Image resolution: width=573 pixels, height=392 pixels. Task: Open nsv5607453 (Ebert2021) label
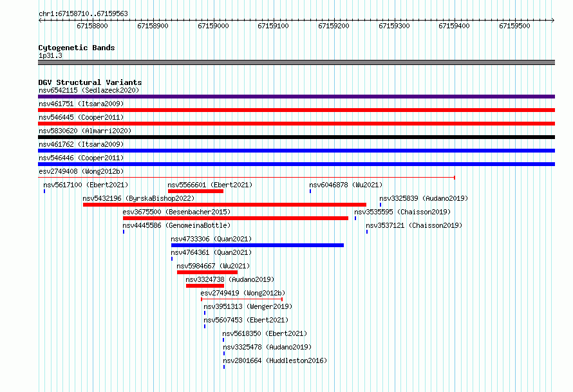[x=246, y=320]
